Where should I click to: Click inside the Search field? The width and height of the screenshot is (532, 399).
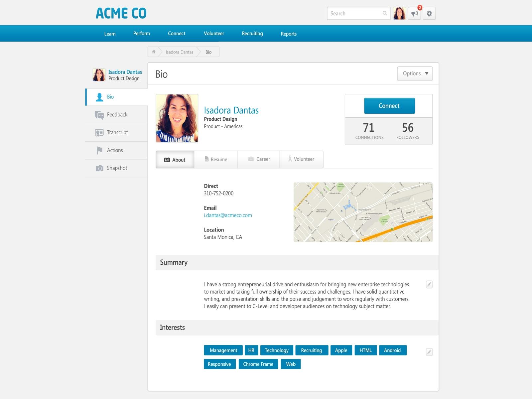pyautogui.click(x=352, y=13)
